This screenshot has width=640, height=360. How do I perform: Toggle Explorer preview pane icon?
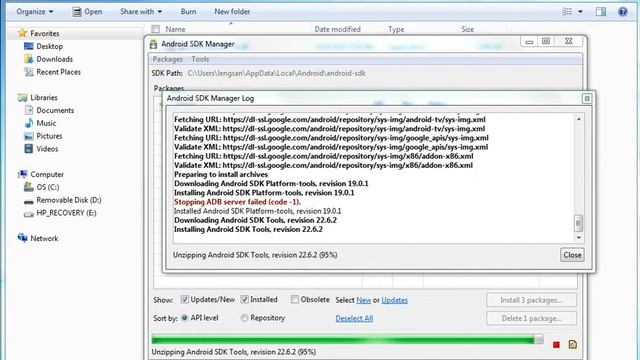coord(601,11)
